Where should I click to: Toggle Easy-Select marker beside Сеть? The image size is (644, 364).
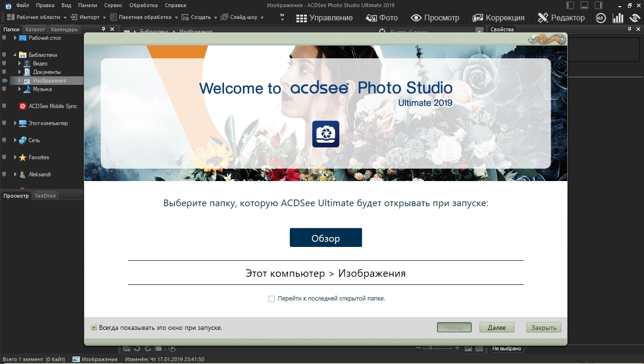click(x=4, y=140)
